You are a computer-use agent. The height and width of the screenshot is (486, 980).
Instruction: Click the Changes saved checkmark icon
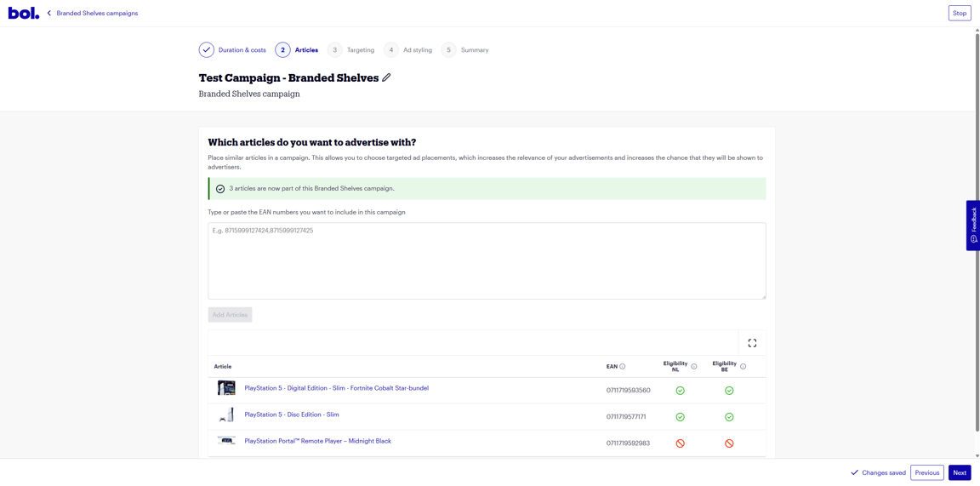tap(854, 473)
